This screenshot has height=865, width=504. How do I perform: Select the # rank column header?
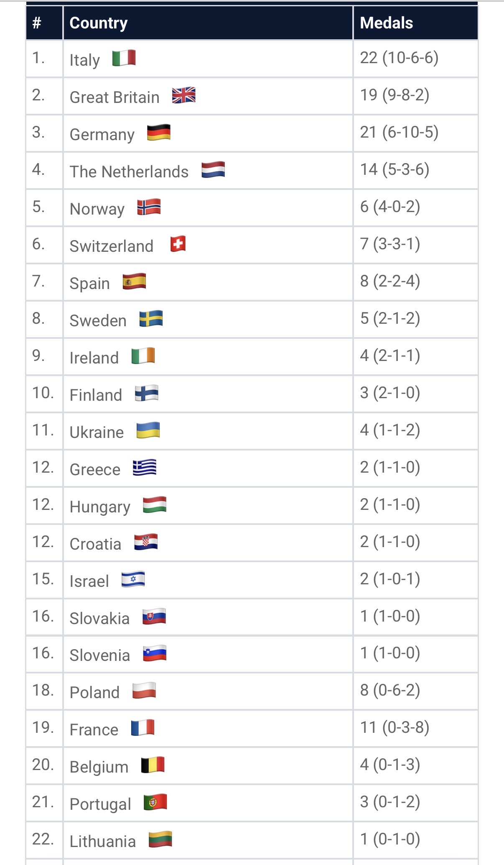tap(37, 23)
